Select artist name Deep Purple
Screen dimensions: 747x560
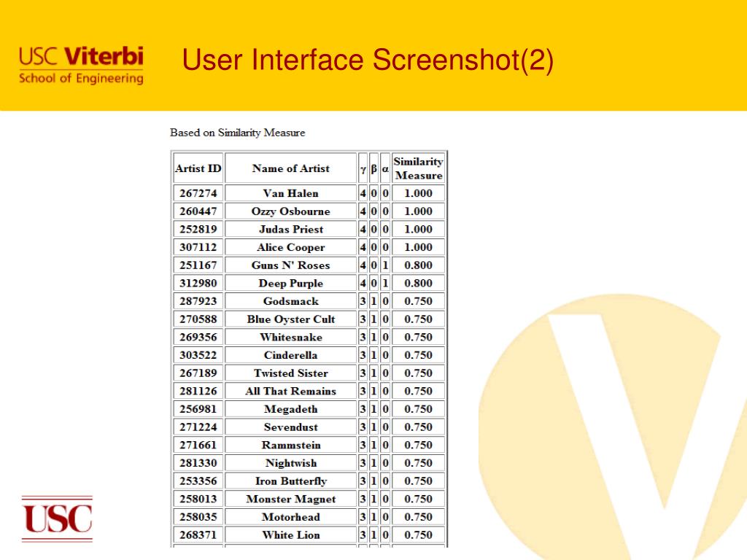(290, 284)
